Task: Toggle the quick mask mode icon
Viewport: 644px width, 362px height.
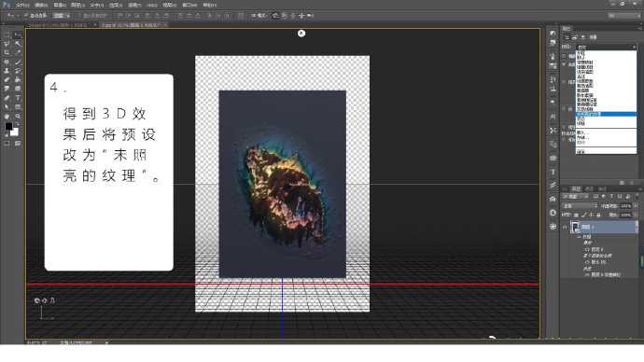Action: 7,144
